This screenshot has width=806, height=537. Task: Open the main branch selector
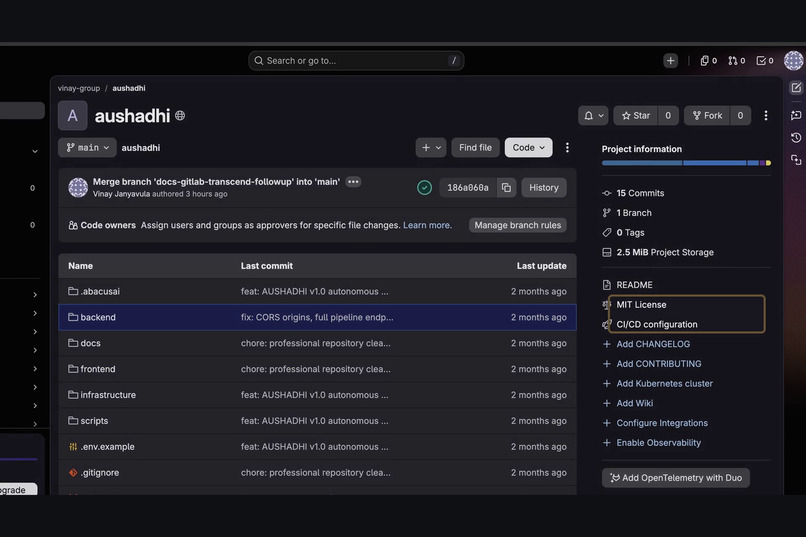tap(87, 147)
